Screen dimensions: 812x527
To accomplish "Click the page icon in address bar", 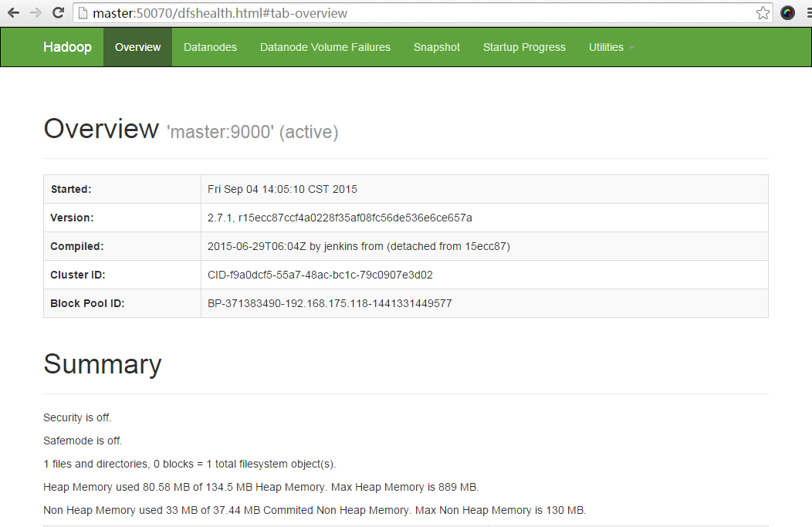I will [x=83, y=13].
